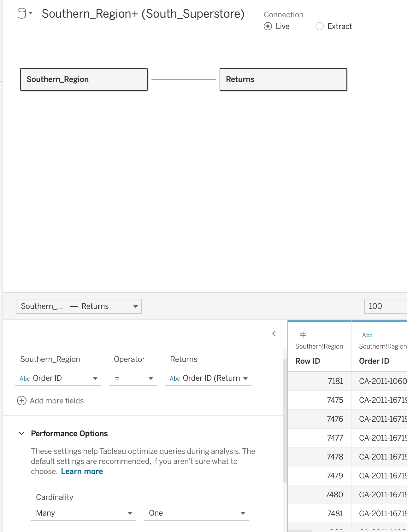Select the Southern_Region table box
407x532 pixels.
[84, 79]
